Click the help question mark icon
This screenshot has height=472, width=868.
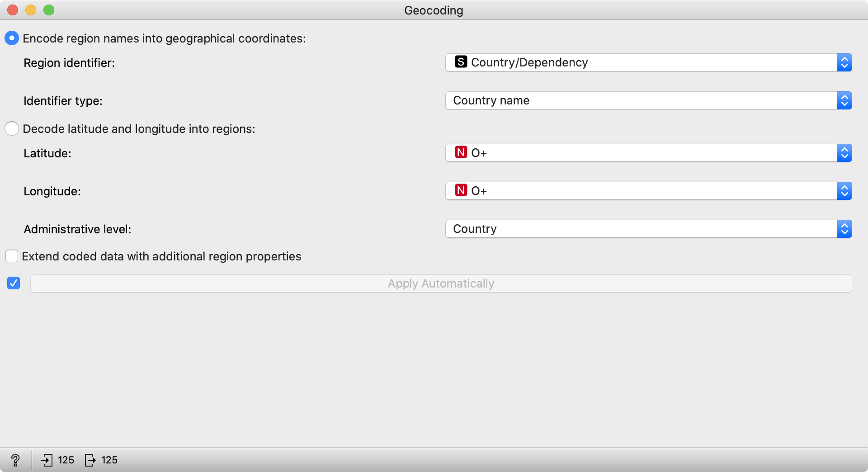15,460
